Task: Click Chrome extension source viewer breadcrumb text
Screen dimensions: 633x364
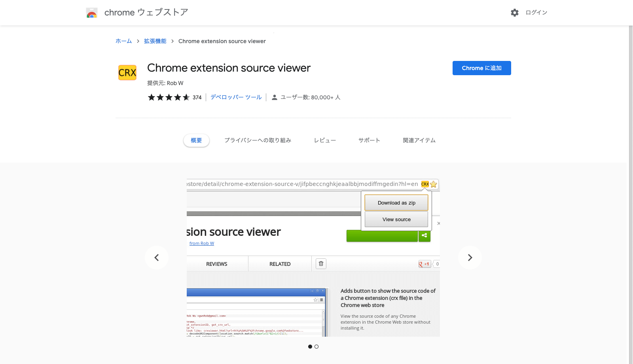Action: (x=222, y=41)
